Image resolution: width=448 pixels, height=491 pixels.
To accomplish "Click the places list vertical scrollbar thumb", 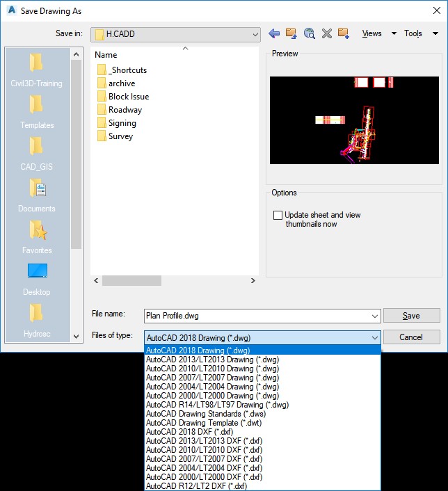I will tap(76, 154).
